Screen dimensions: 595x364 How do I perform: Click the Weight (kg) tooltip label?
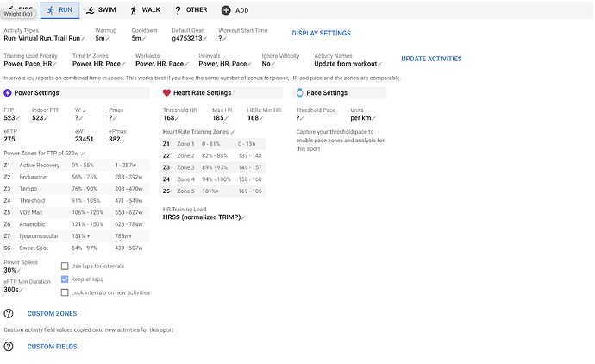click(x=18, y=14)
